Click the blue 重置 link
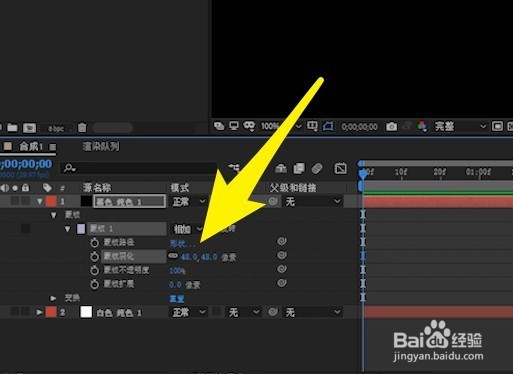Image resolution: width=513 pixels, height=374 pixels. 177,299
